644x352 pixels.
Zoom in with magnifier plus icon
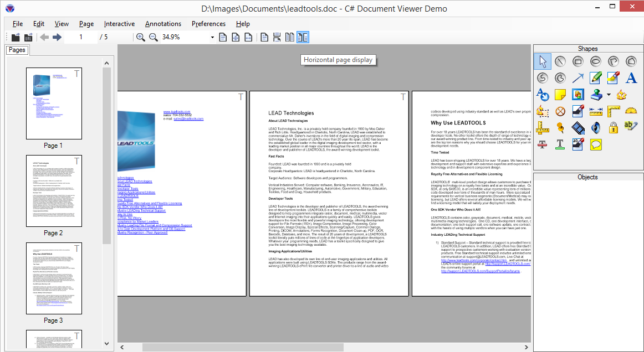click(140, 37)
